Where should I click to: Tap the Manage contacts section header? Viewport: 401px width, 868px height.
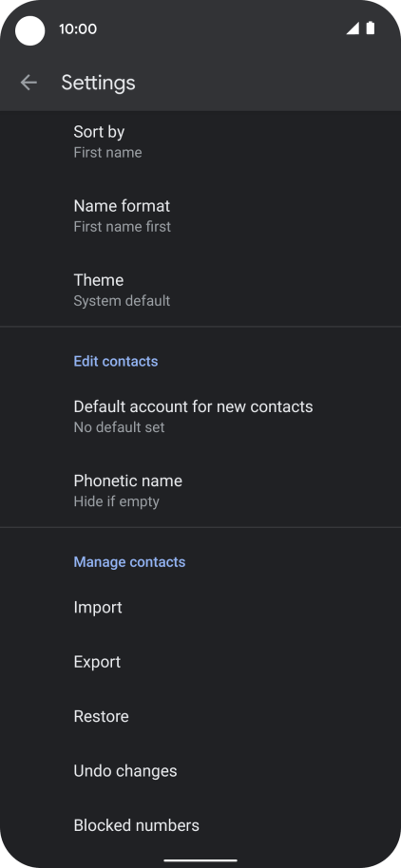pos(129,562)
